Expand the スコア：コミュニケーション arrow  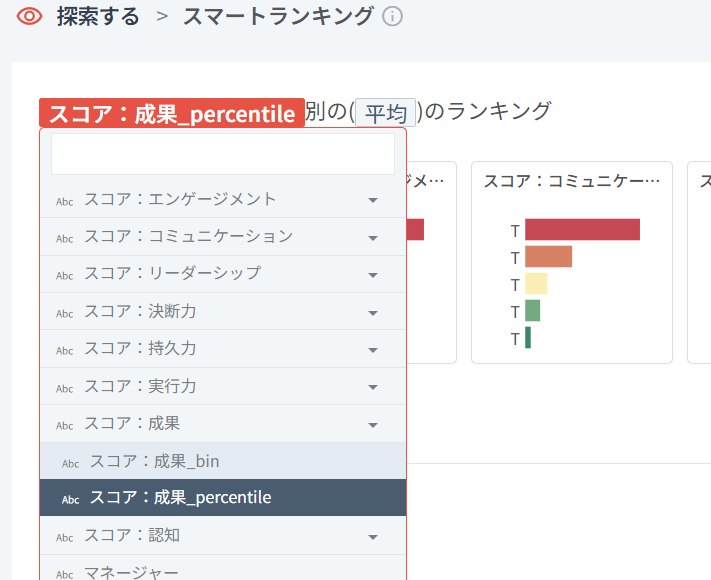pyautogui.click(x=373, y=238)
